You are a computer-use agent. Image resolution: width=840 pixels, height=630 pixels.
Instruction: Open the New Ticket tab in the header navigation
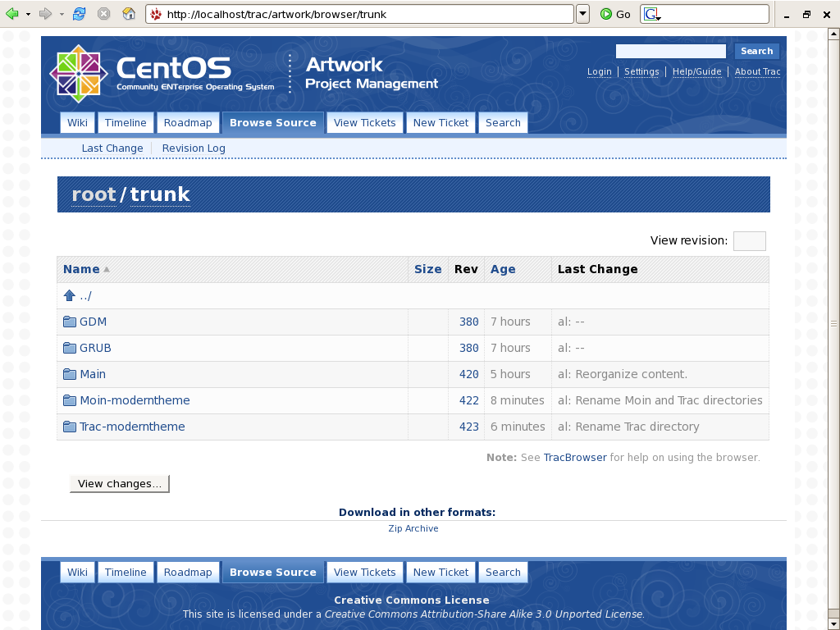[x=441, y=123]
